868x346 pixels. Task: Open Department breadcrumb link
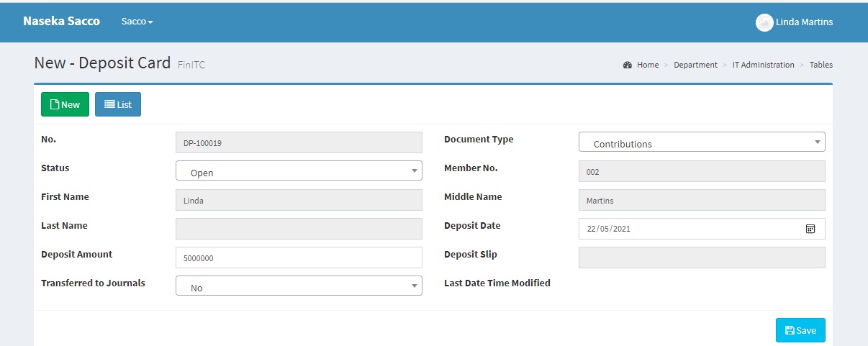695,65
